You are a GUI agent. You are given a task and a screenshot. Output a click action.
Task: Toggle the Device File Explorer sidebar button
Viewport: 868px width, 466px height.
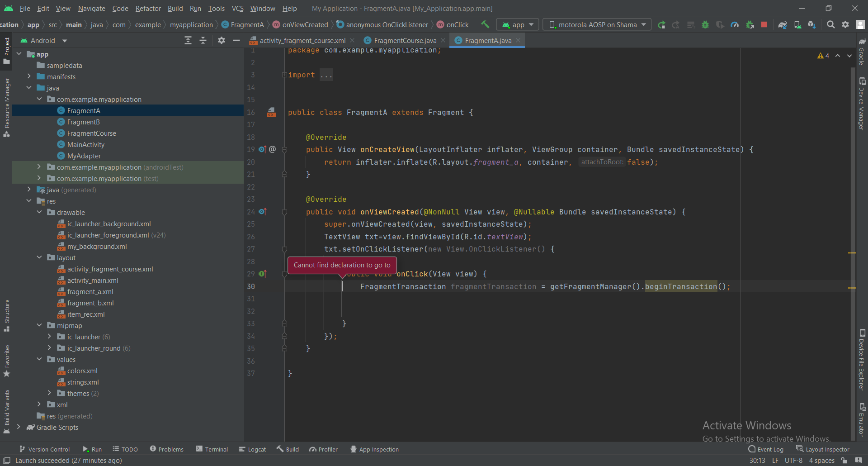coord(862,360)
